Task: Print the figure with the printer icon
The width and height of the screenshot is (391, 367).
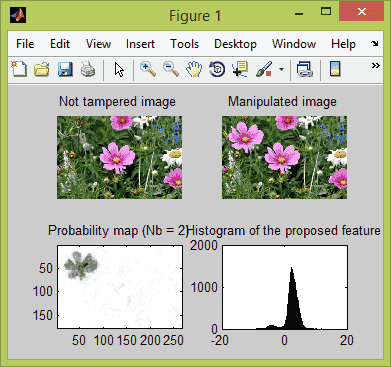Action: (x=88, y=70)
